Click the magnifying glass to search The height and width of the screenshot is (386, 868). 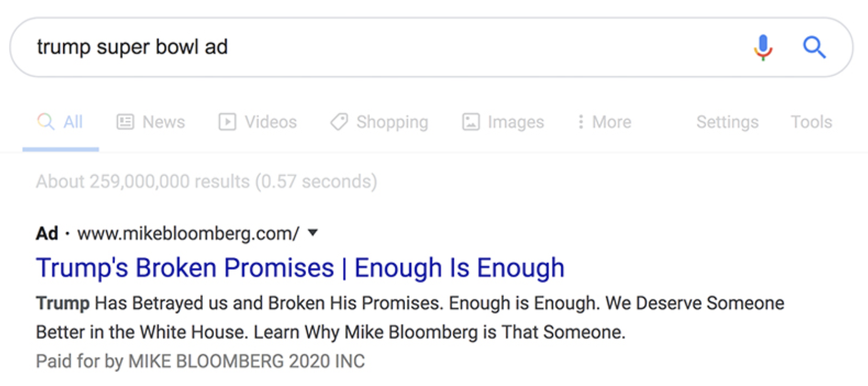(814, 47)
